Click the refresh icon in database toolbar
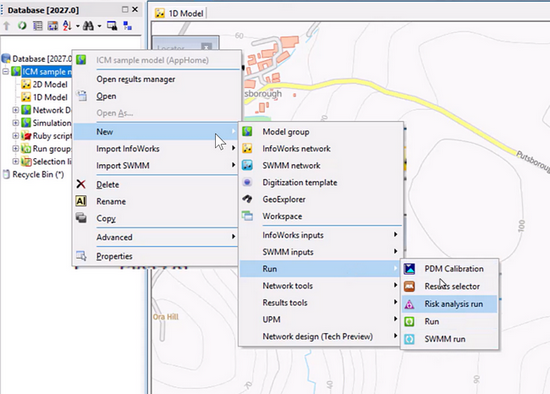 [x=22, y=26]
